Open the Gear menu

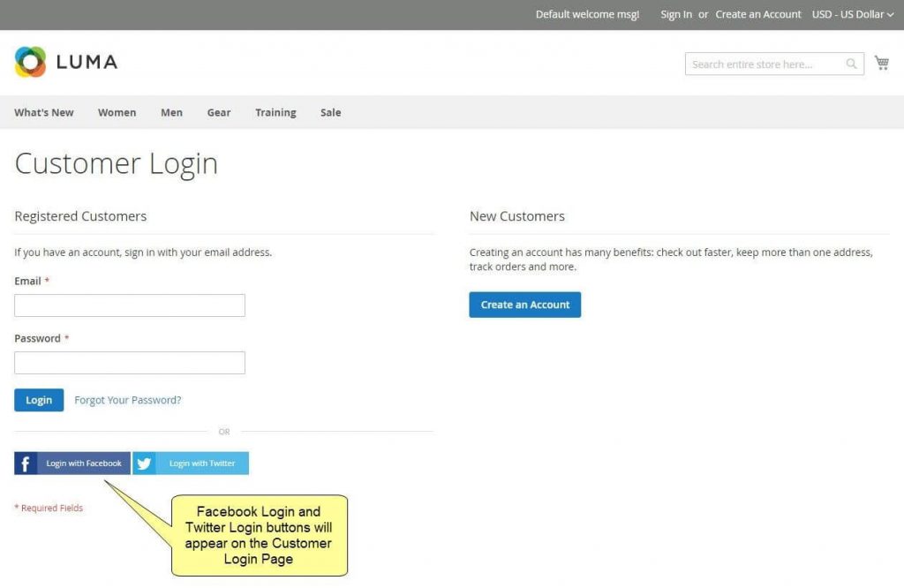point(219,112)
